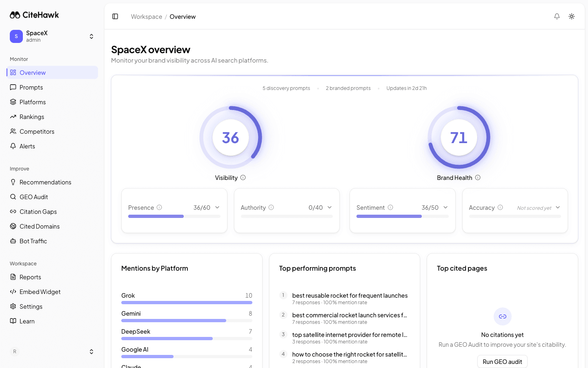Click the Overview breadcrumb text

coord(183,17)
